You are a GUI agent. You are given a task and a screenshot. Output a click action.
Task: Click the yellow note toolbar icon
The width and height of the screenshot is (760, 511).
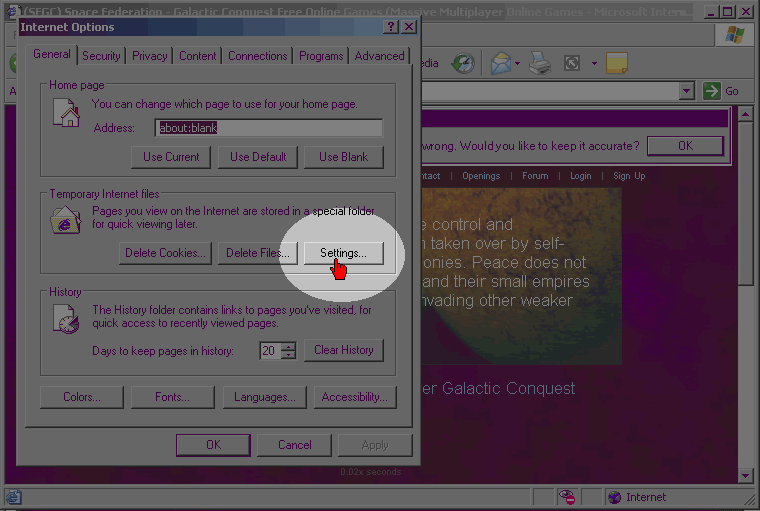pos(617,63)
